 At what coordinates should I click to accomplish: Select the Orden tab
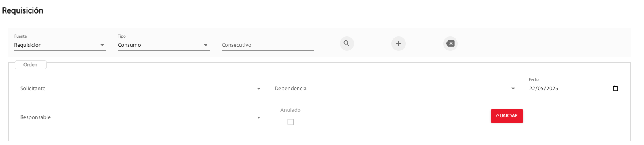click(31, 65)
